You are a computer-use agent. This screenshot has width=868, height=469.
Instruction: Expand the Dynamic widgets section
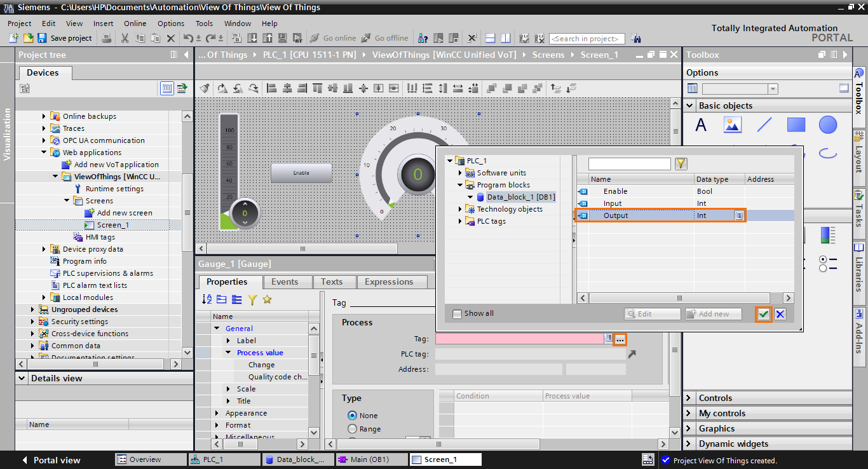coord(689,444)
